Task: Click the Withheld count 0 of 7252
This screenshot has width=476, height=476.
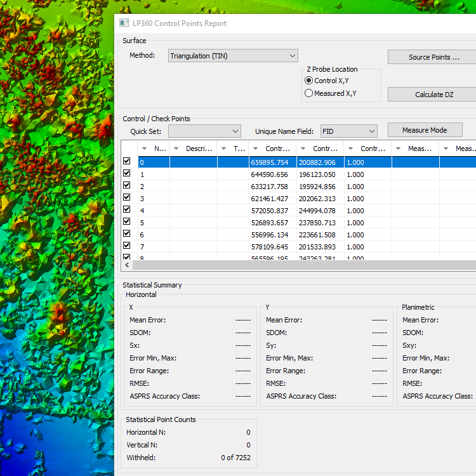Action: pyautogui.click(x=236, y=458)
